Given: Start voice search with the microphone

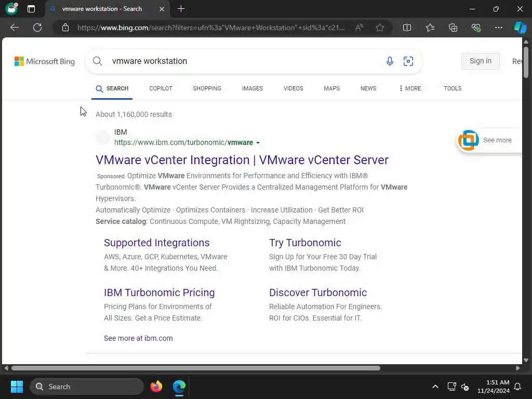Looking at the screenshot, I should (390, 61).
